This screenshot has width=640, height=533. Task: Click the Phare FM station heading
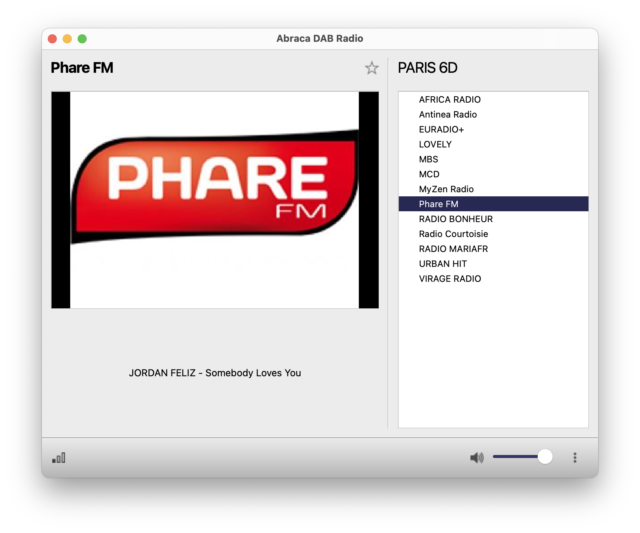pos(82,68)
